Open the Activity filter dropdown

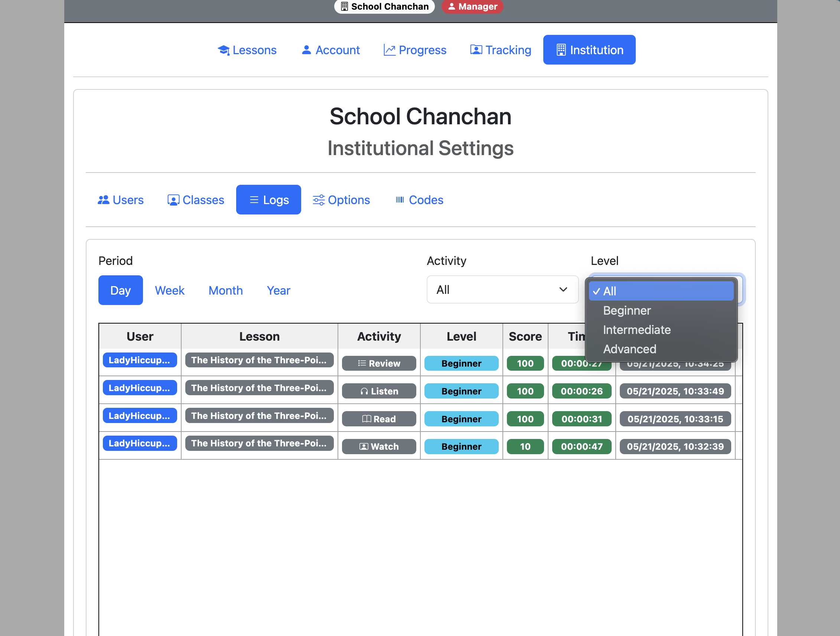pos(502,289)
